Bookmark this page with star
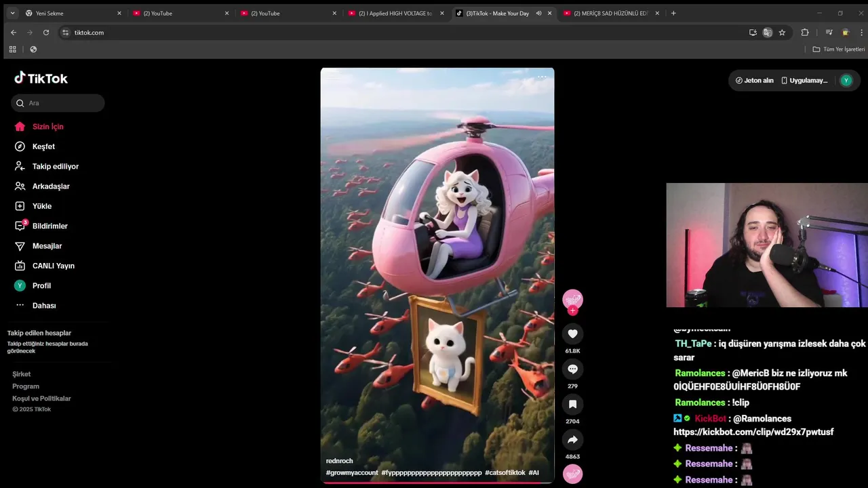The height and width of the screenshot is (488, 868). (x=782, y=33)
